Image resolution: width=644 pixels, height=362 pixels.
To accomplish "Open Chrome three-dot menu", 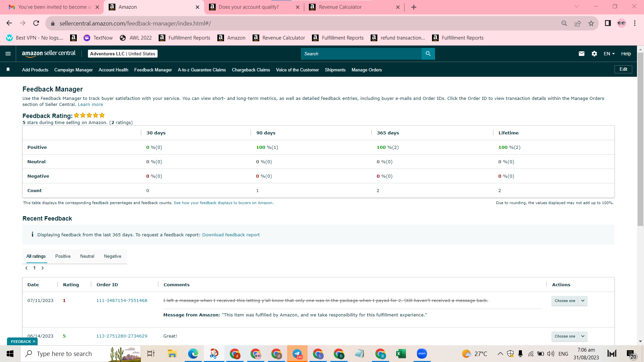I will (635, 23).
